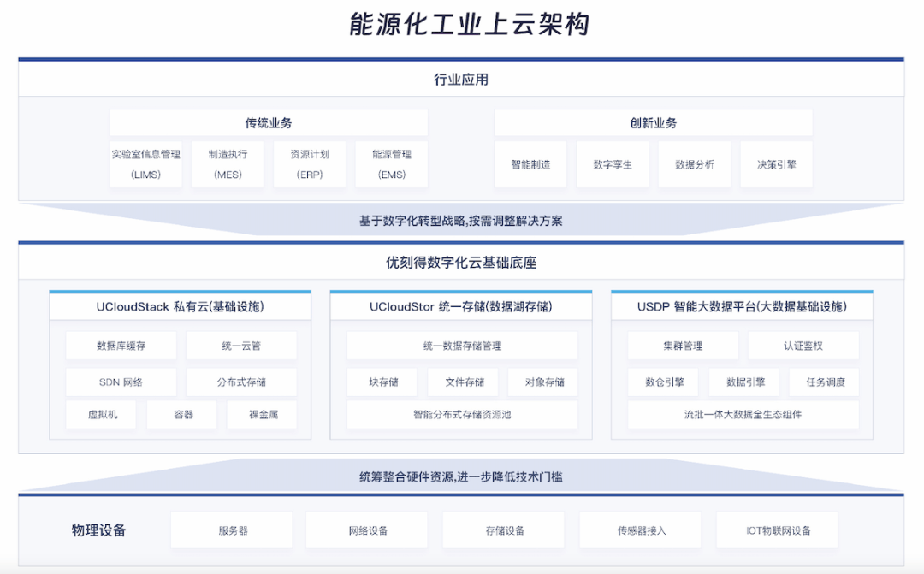Select the 服务器 box

[232, 530]
